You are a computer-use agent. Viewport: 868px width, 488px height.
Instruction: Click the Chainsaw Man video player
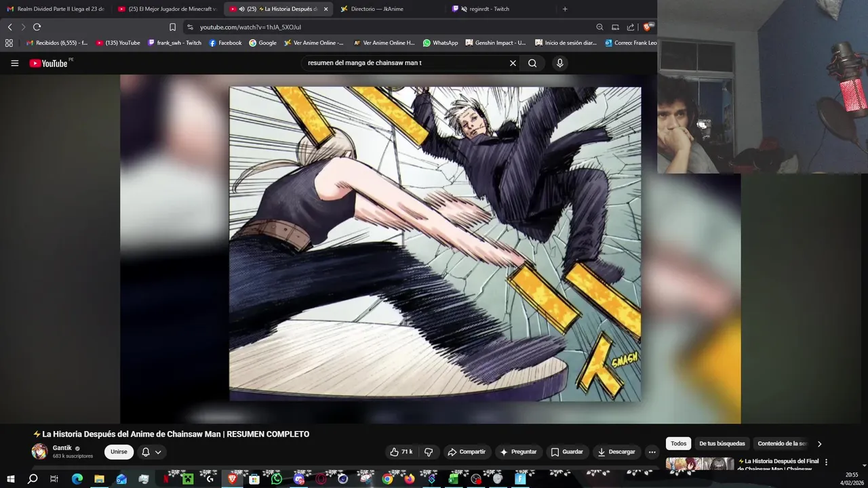pyautogui.click(x=430, y=249)
